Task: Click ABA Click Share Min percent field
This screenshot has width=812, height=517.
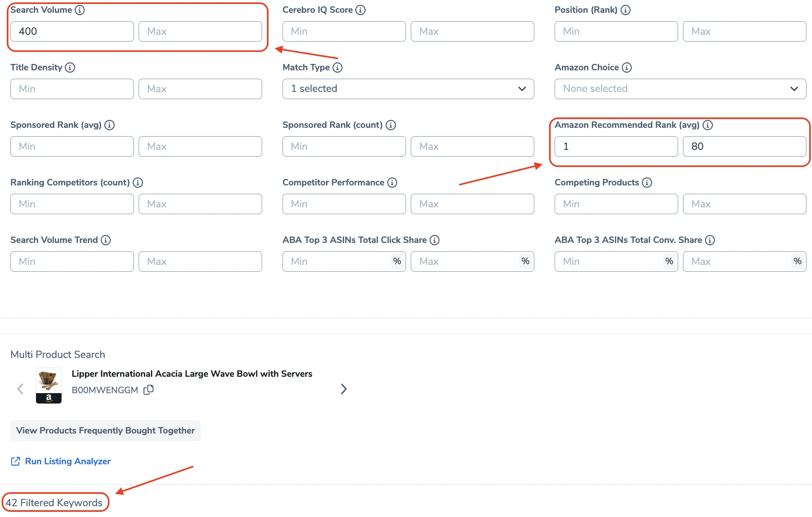Action: pyautogui.click(x=338, y=262)
